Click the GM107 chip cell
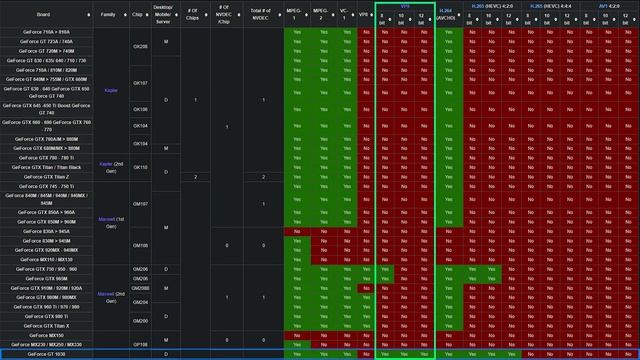640x360 pixels. point(140,204)
